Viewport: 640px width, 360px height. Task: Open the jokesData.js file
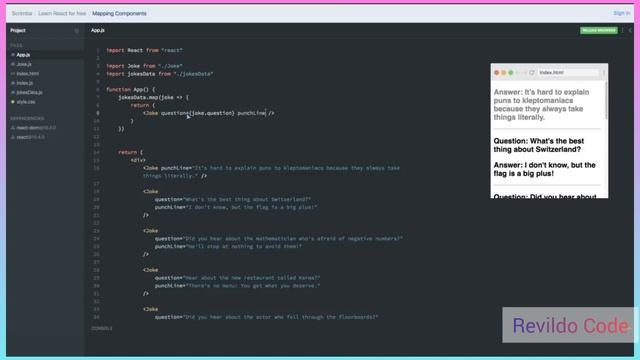[29, 92]
